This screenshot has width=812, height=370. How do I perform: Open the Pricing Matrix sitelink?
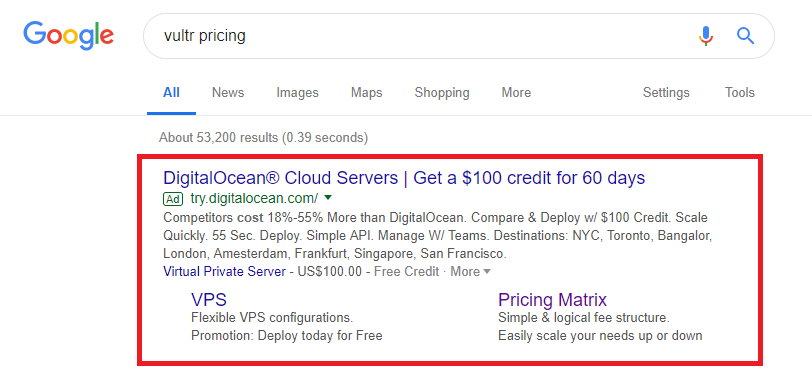tap(552, 300)
